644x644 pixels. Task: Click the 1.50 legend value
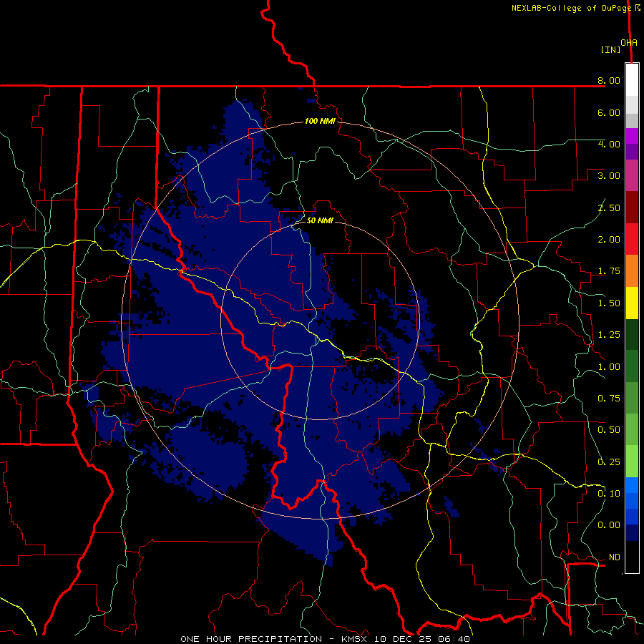(x=609, y=303)
